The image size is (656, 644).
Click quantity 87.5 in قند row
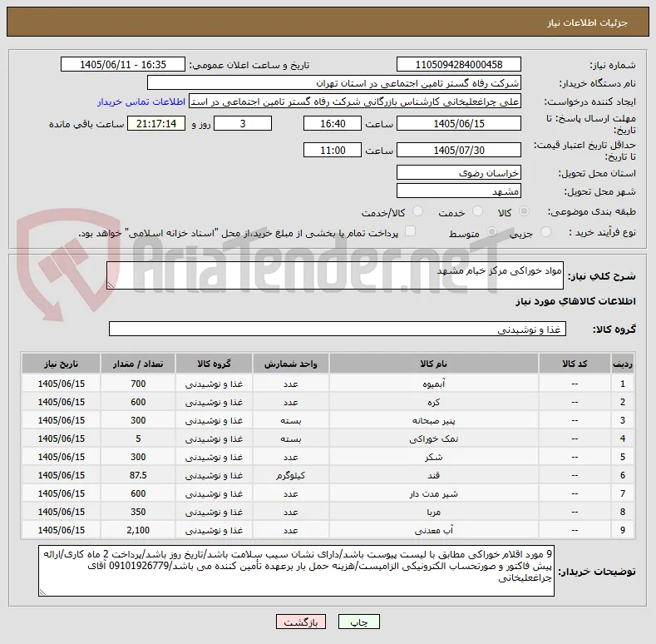(138, 475)
